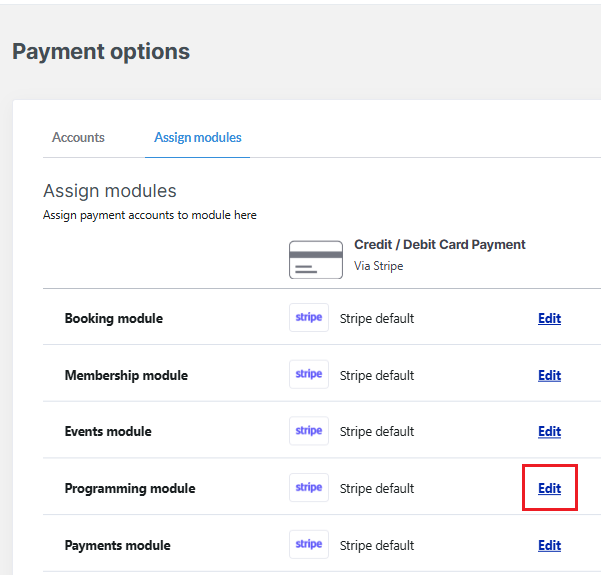Screen dimensions: 601x575
Task: Switch to the Accounts tab
Action: pyautogui.click(x=78, y=137)
